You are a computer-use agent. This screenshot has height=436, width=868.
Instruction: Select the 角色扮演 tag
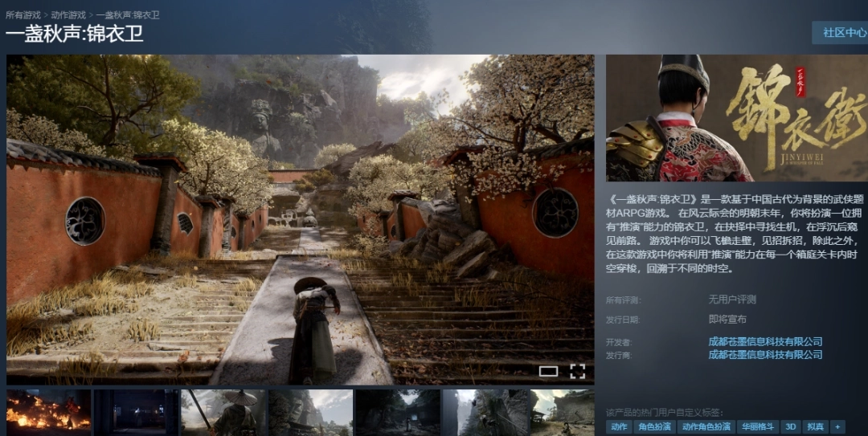click(654, 427)
